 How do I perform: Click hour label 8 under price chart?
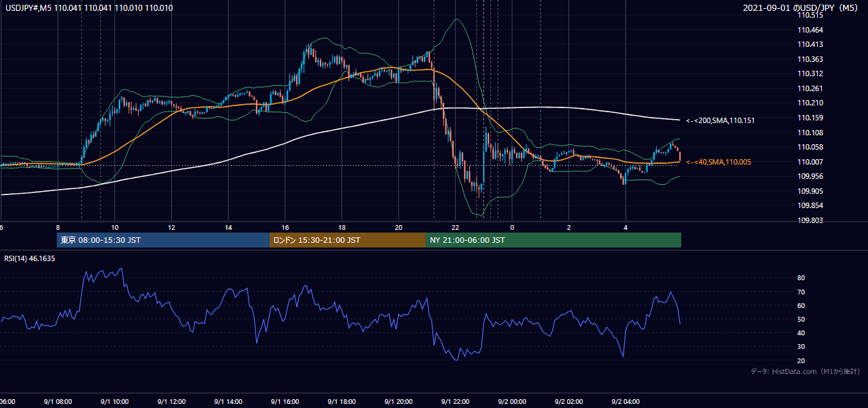click(58, 227)
